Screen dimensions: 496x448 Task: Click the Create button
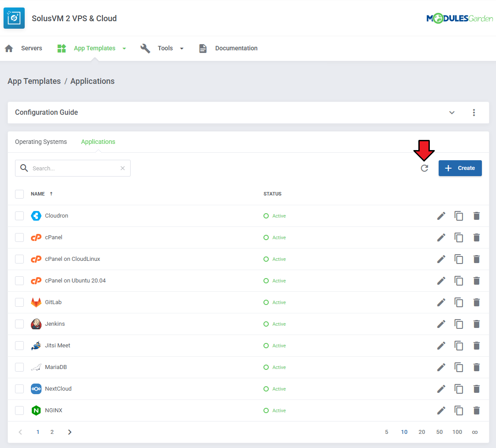(460, 168)
